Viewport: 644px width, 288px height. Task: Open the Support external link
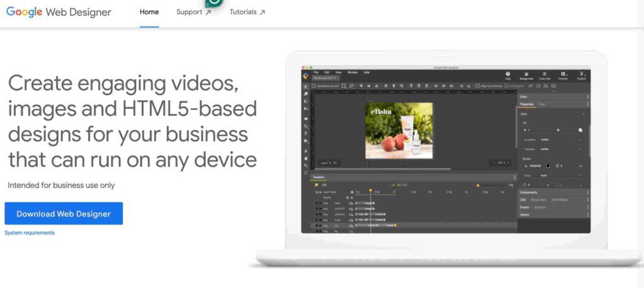(x=194, y=12)
